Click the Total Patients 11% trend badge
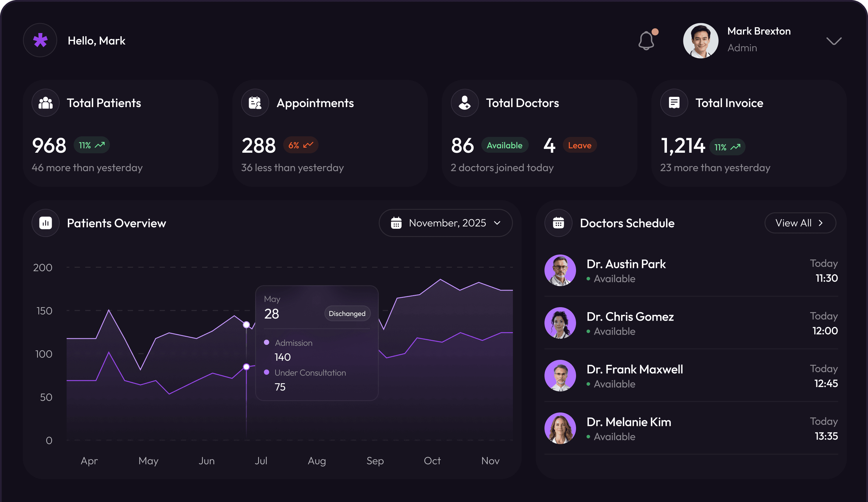 point(92,145)
